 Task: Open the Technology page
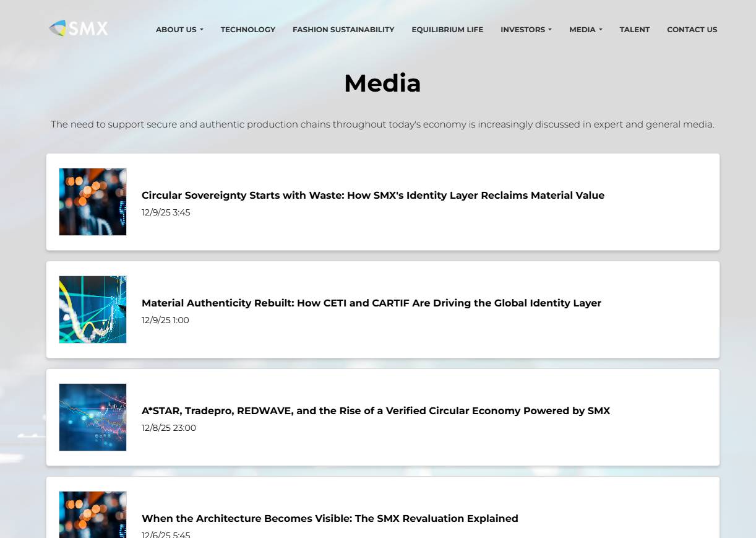(248, 29)
